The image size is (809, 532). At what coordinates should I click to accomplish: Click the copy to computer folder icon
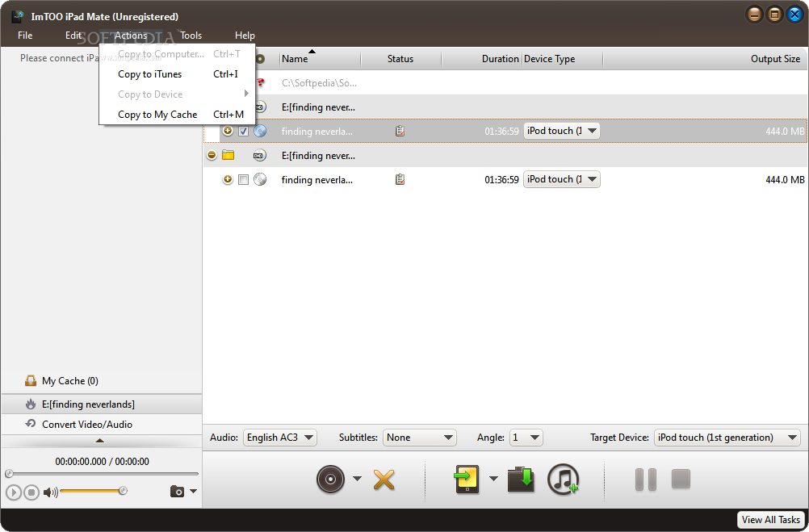[521, 480]
